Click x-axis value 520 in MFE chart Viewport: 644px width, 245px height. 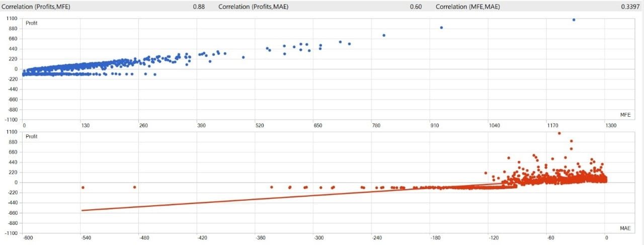coord(260,125)
